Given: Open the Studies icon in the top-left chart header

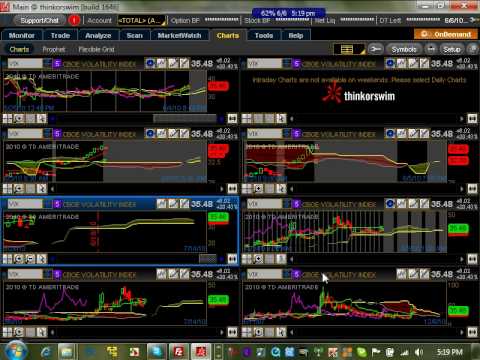Looking at the screenshot, I should (x=161, y=63).
